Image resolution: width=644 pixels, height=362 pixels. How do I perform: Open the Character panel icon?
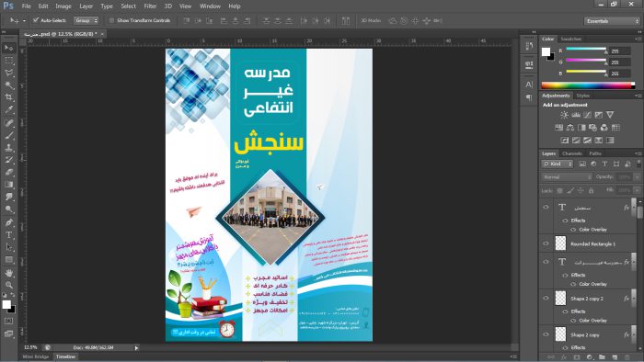[529, 85]
